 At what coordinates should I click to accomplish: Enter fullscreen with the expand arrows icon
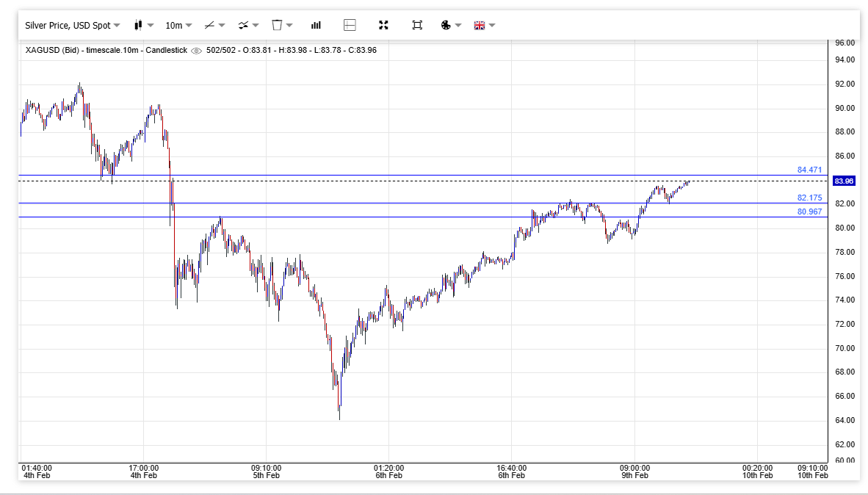tap(383, 25)
